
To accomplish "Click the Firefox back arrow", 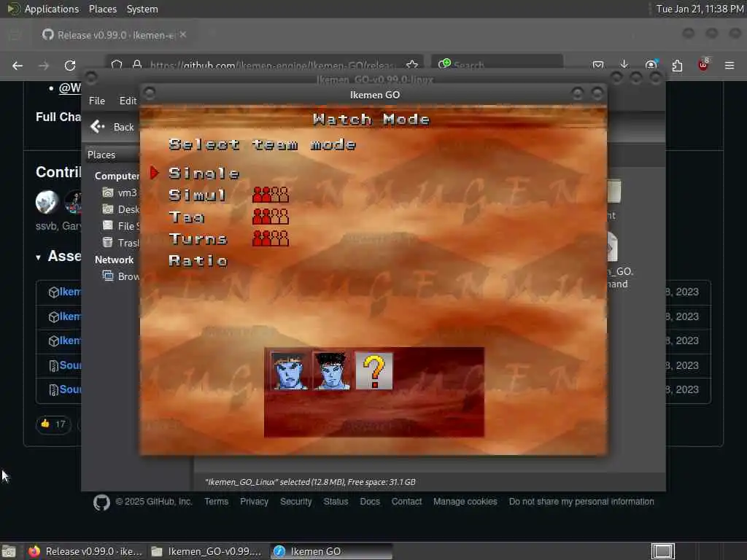I will [x=18, y=66].
